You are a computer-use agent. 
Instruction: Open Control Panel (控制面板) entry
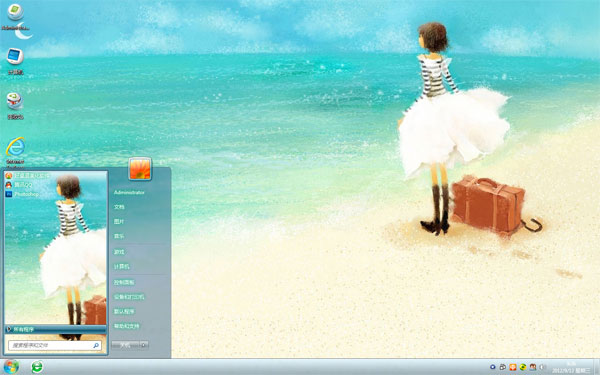pos(124,282)
